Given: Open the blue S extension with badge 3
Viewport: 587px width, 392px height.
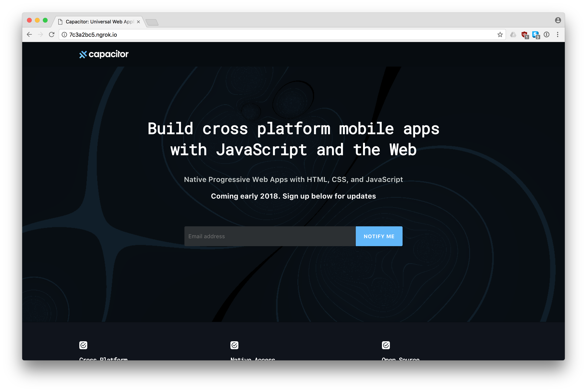Looking at the screenshot, I should (535, 35).
